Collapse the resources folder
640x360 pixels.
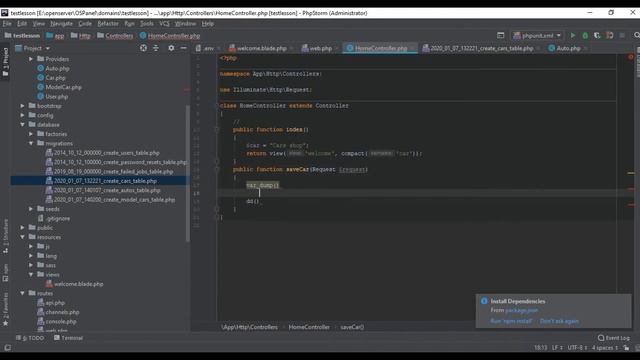[x=22, y=237]
